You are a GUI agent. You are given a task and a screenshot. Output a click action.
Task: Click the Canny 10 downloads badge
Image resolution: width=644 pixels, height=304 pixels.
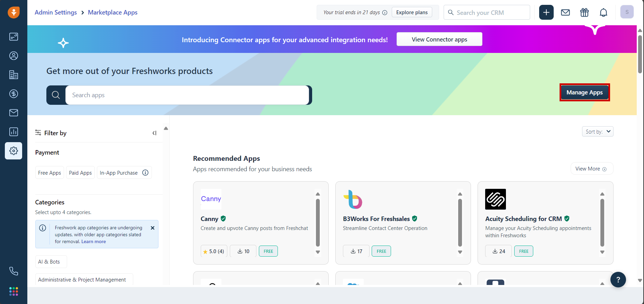coord(243,251)
